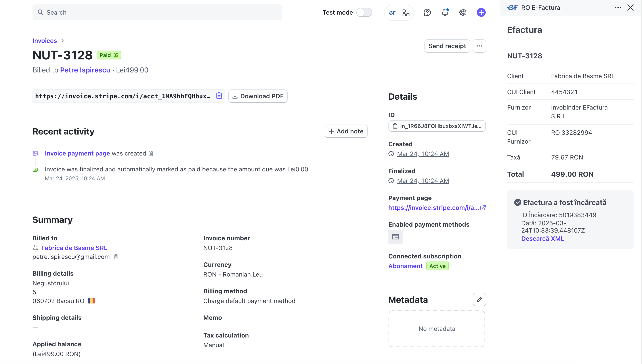Open external payment page link icon
This screenshot has width=642, height=364.
click(483, 208)
